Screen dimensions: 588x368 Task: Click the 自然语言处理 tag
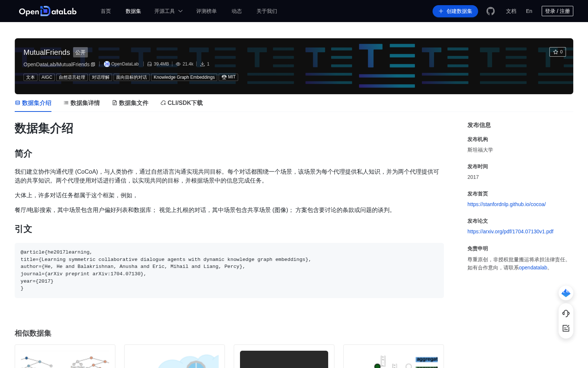(x=72, y=77)
